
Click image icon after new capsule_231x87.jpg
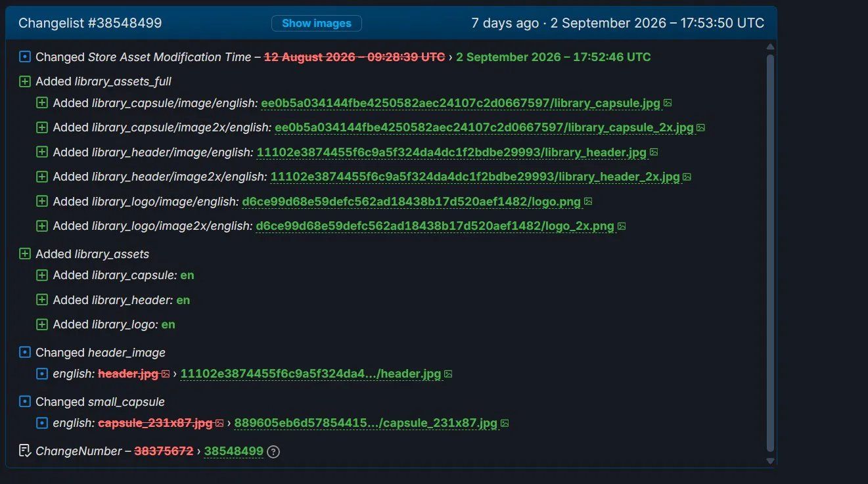[x=505, y=423]
